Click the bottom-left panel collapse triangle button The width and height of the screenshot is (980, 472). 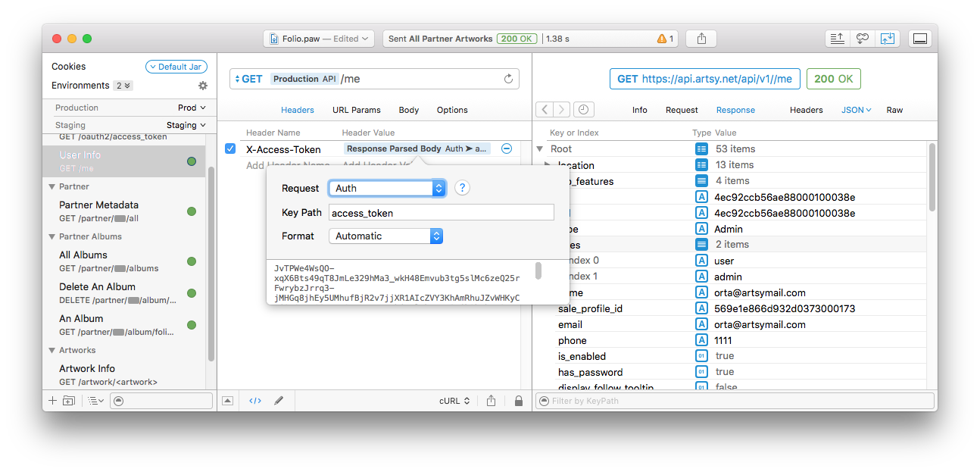228,401
